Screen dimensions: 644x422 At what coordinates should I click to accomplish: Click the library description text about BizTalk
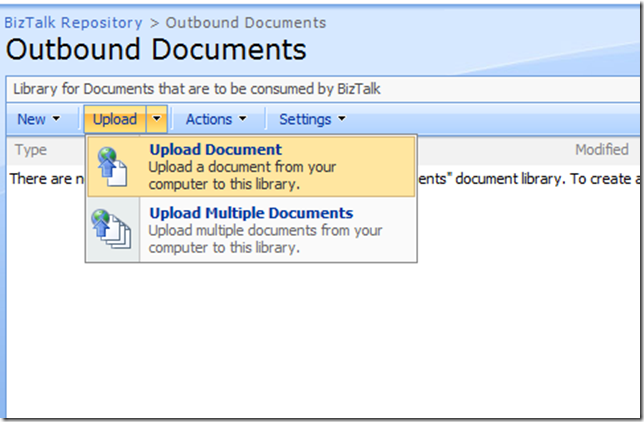pyautogui.click(x=197, y=89)
